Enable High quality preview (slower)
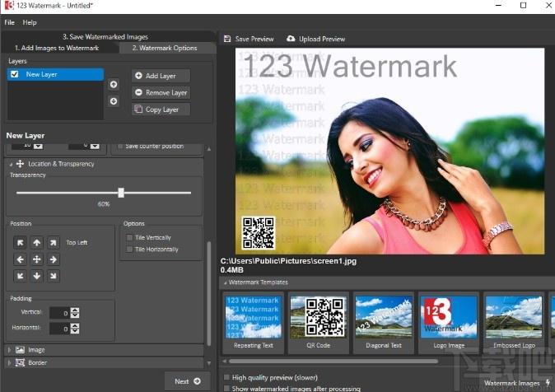The image size is (555, 392). click(226, 377)
